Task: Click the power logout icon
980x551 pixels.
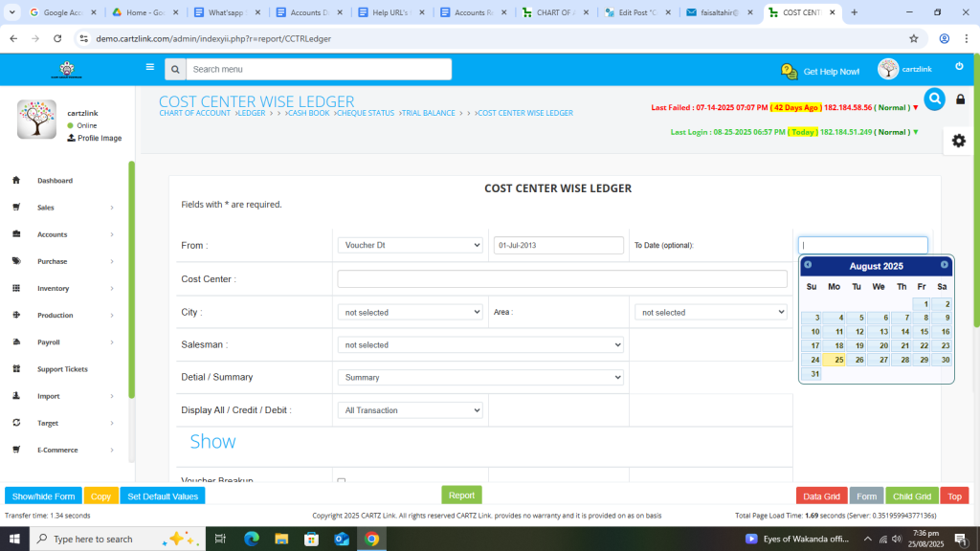Action: click(959, 66)
